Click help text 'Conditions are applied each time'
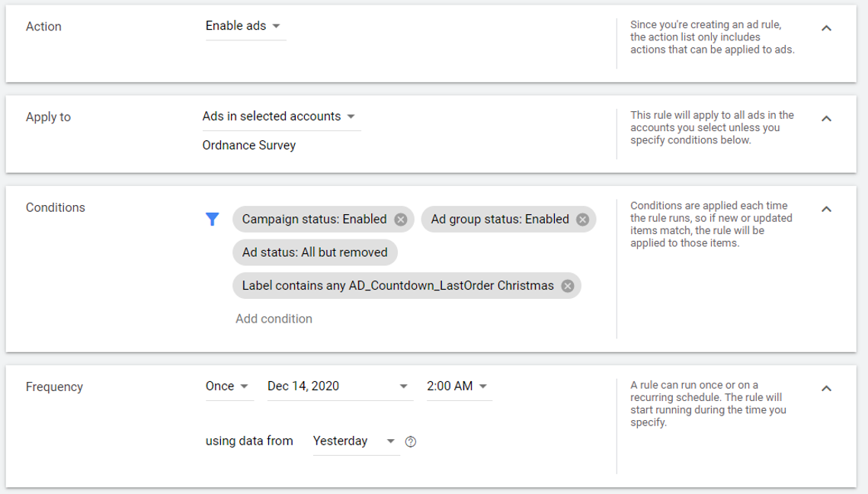 point(711,224)
